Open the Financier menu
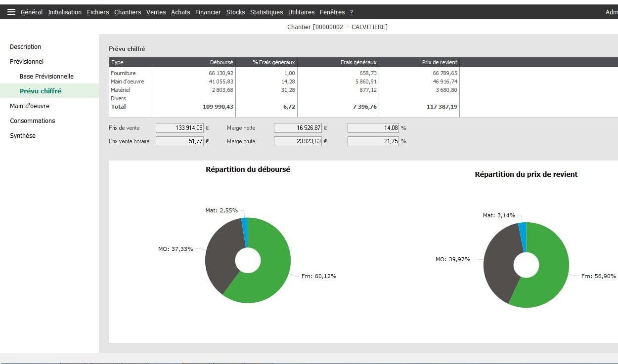This screenshot has height=364, width=618. [207, 12]
